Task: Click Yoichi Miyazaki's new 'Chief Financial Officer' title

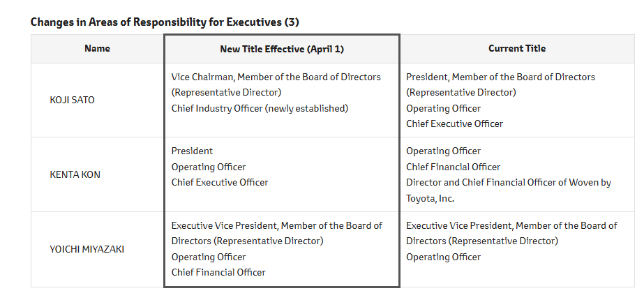Action: click(218, 272)
